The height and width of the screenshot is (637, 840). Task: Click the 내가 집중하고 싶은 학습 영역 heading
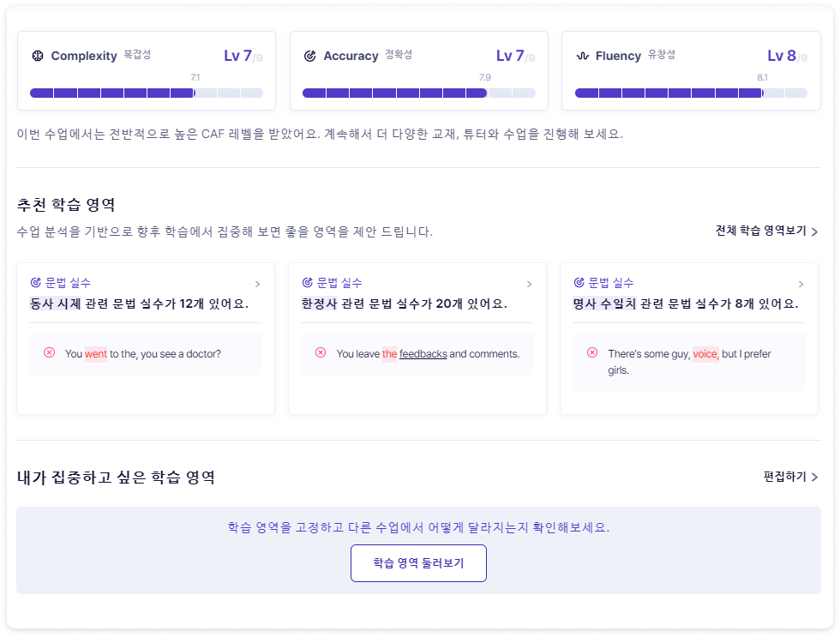pyautogui.click(x=116, y=477)
